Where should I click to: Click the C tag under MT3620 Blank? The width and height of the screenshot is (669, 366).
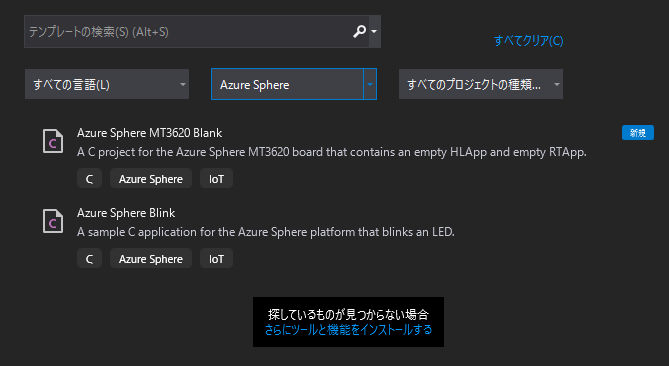[x=89, y=178]
